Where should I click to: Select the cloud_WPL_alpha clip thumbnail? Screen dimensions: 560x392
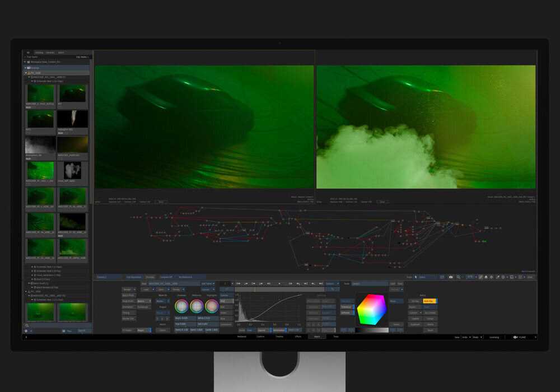pyautogui.click(x=72, y=171)
